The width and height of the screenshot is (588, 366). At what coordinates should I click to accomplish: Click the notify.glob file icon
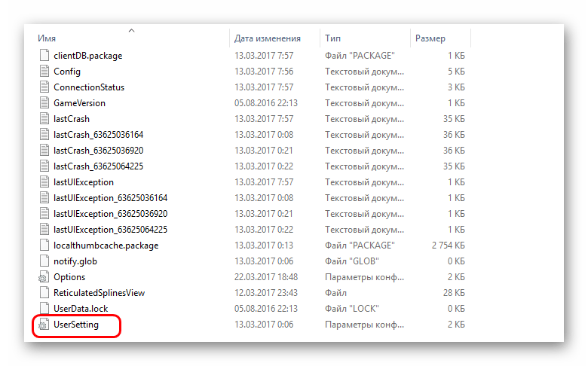44,261
